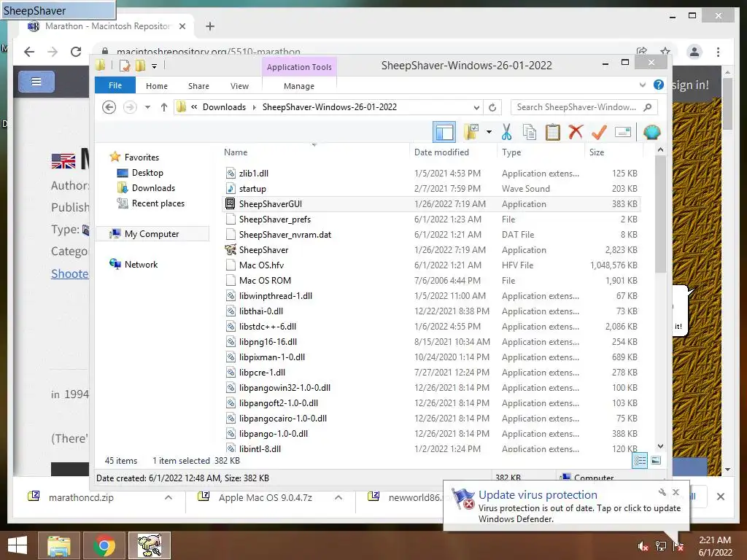Open new tab in Chrome window
747x560 pixels.
210,26
